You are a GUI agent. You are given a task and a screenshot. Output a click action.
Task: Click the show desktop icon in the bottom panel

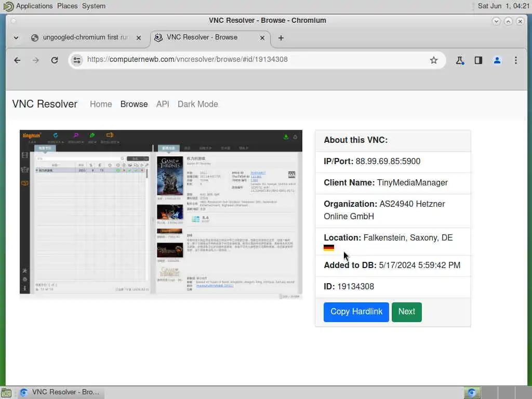point(6,393)
